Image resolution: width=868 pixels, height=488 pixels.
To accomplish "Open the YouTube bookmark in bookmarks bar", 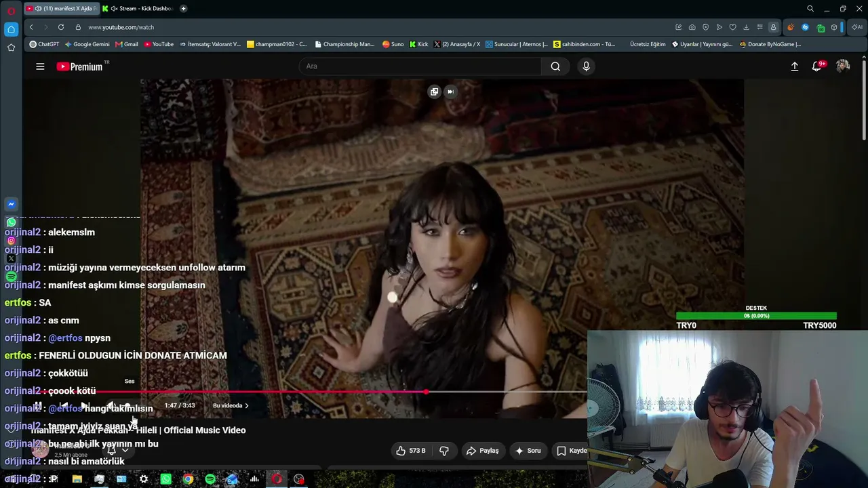I will point(159,44).
